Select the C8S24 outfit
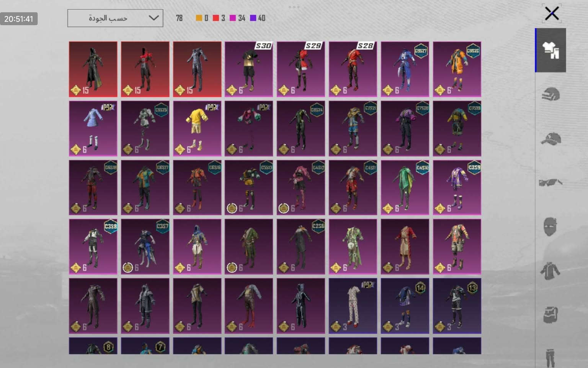 301,128
